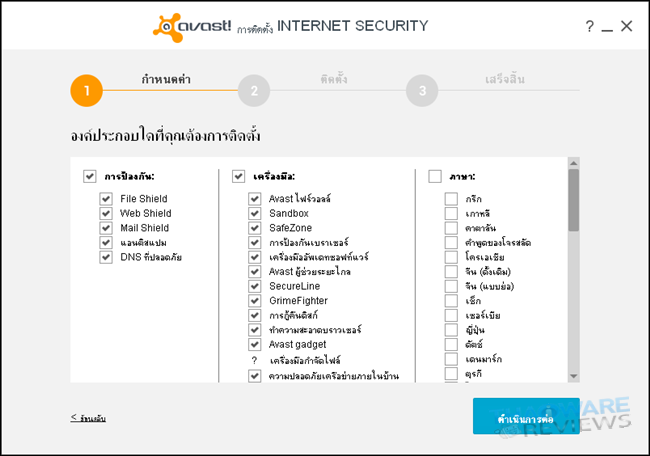Select step 1 circle in wizard

click(x=87, y=90)
